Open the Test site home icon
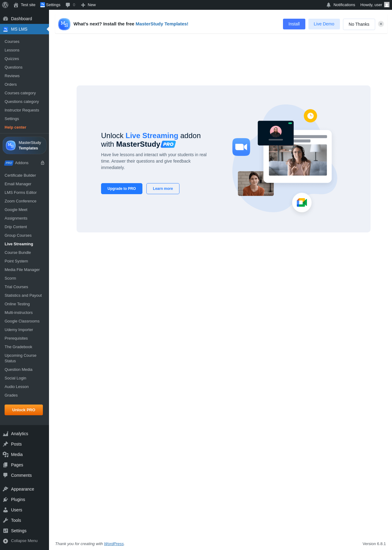Viewport: 392px width, 550px height. [16, 5]
